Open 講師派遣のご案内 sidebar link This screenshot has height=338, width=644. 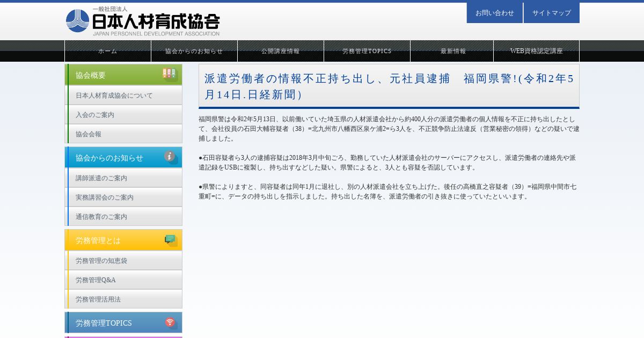[x=123, y=178]
